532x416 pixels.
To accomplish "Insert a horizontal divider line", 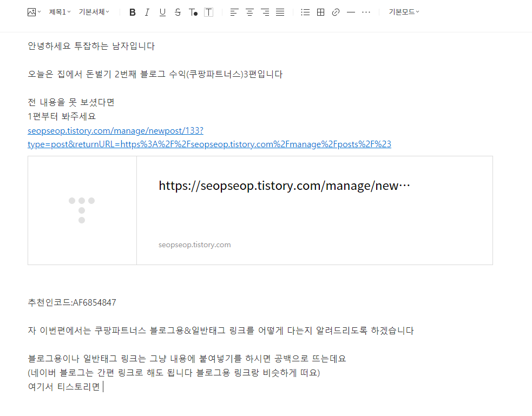I will click(351, 12).
